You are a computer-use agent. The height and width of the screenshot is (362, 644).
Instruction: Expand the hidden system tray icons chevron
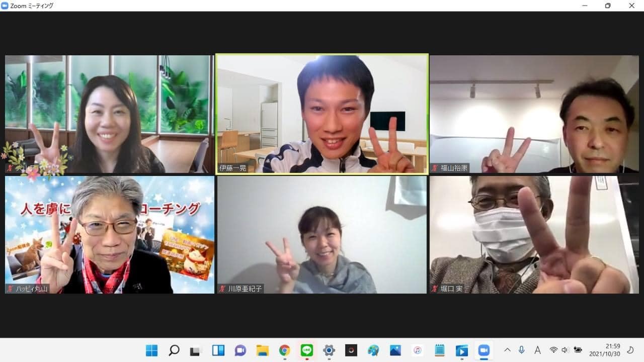(x=507, y=350)
